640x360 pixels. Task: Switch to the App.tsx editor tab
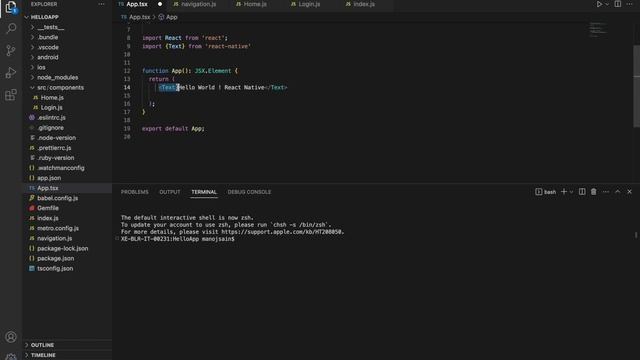click(137, 4)
